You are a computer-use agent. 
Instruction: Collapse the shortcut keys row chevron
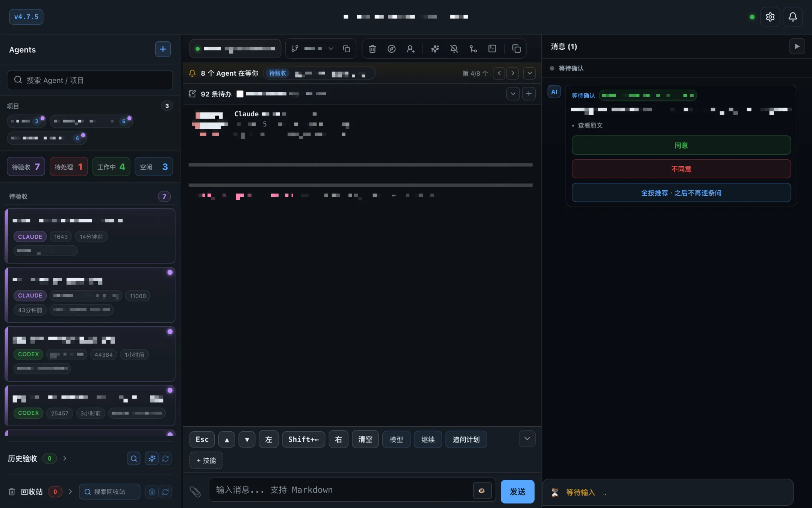coord(527,439)
